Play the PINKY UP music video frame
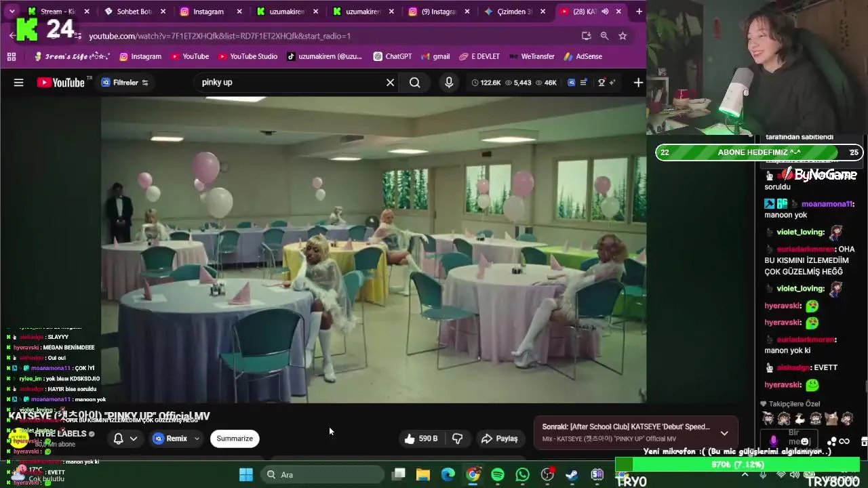 coord(374,250)
